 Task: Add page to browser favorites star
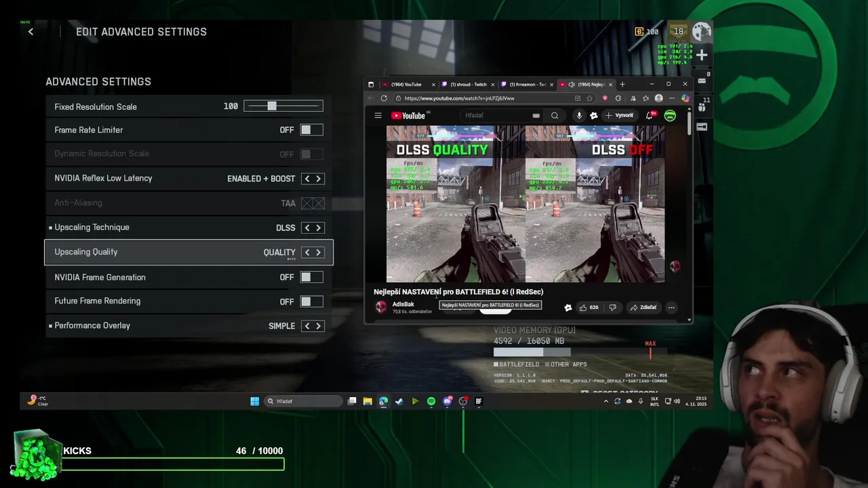589,98
